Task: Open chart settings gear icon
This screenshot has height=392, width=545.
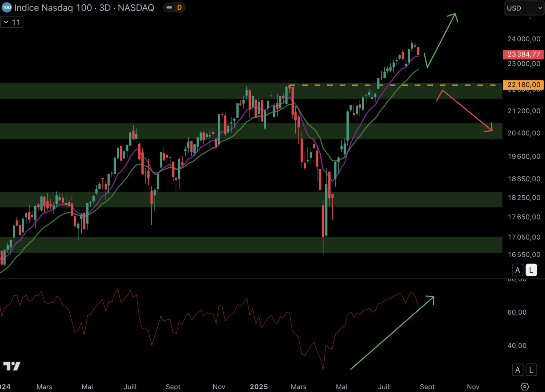Action: pos(525,387)
